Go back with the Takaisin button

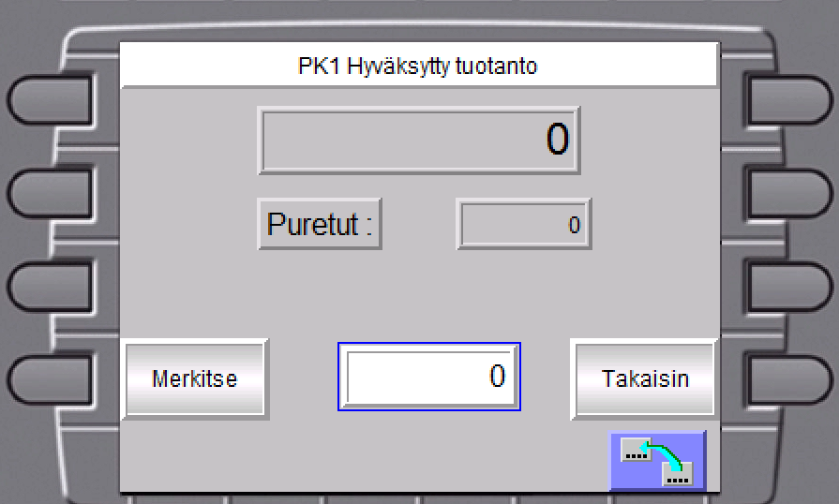pos(644,378)
